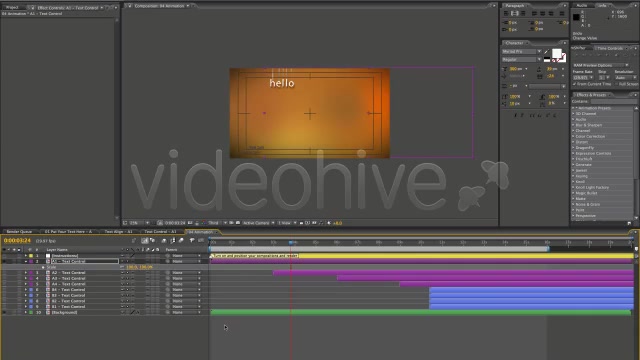Click the Scale property stopwatch icon

pyautogui.click(x=43, y=267)
